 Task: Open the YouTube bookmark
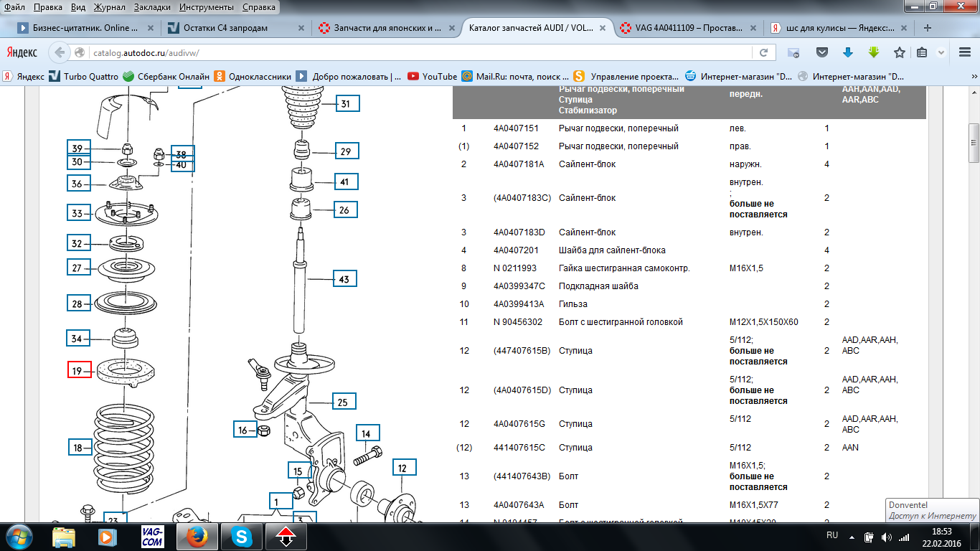coord(432,76)
